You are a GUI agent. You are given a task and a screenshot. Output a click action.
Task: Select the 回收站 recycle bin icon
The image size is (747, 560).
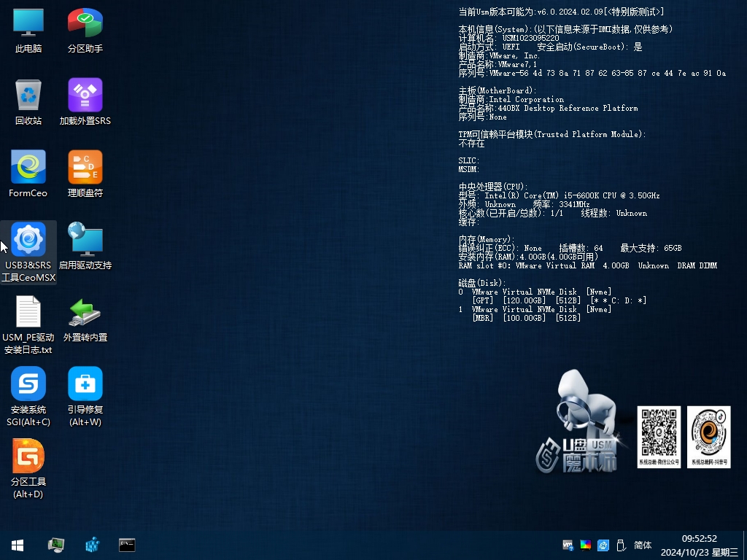[28, 102]
